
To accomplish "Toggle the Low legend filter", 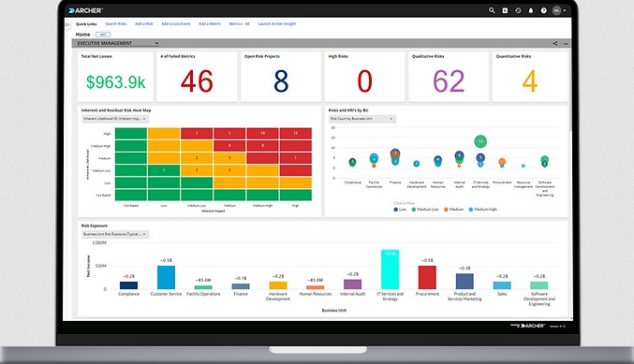I will pos(400,210).
